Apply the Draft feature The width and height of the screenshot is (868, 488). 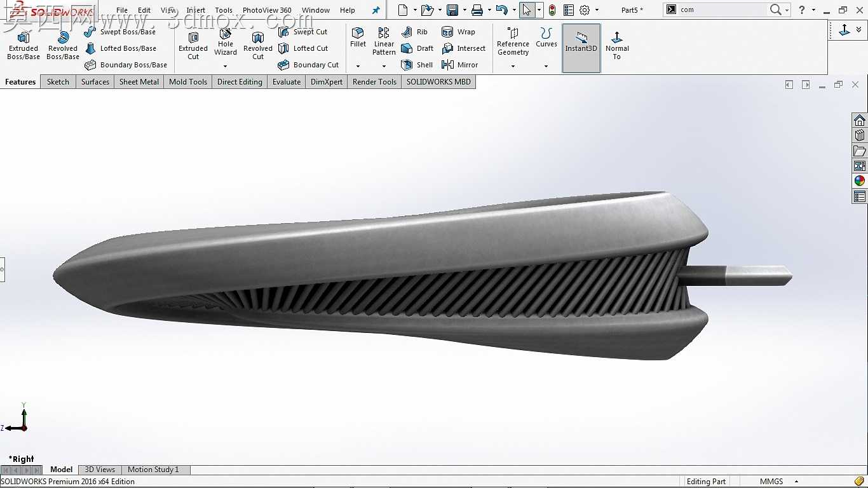click(x=417, y=48)
